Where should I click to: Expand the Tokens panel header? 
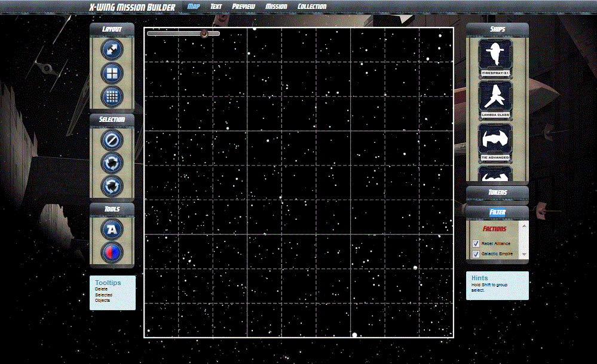pyautogui.click(x=497, y=192)
